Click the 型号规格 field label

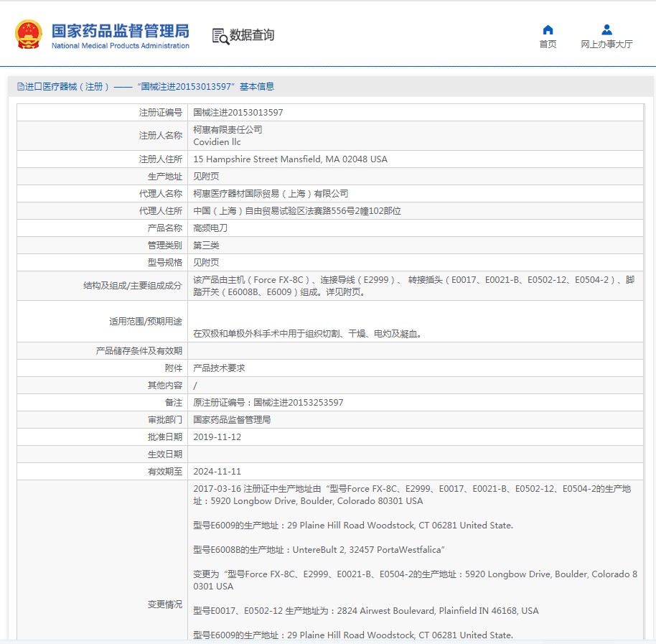click(165, 262)
